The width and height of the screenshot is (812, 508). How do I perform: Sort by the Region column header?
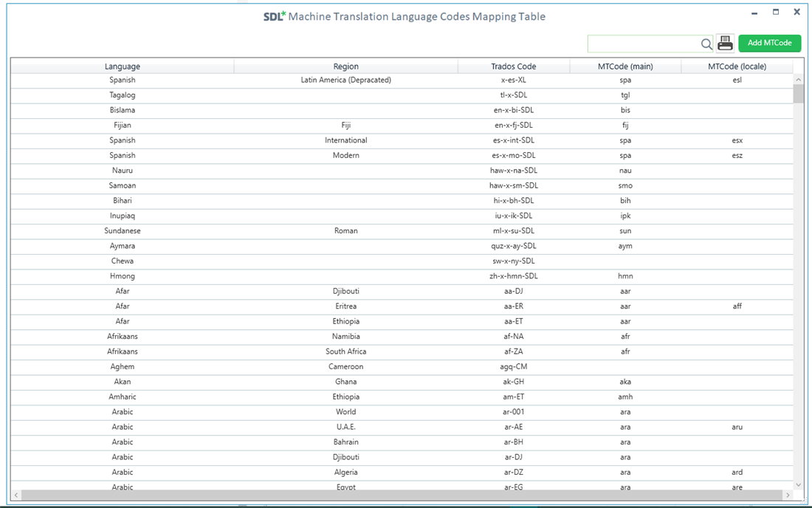tap(346, 66)
